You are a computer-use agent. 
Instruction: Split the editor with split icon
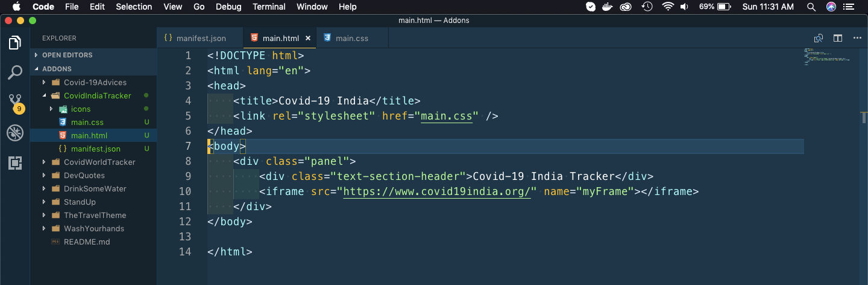point(838,38)
